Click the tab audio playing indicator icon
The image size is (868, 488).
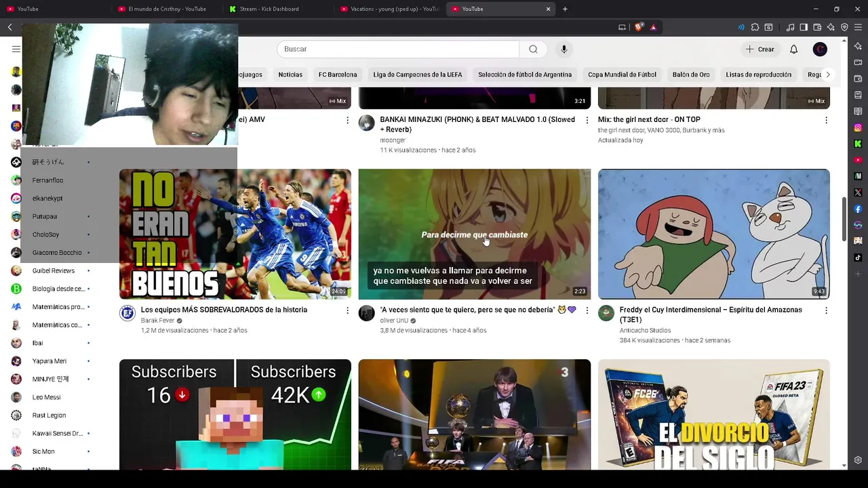741,27
